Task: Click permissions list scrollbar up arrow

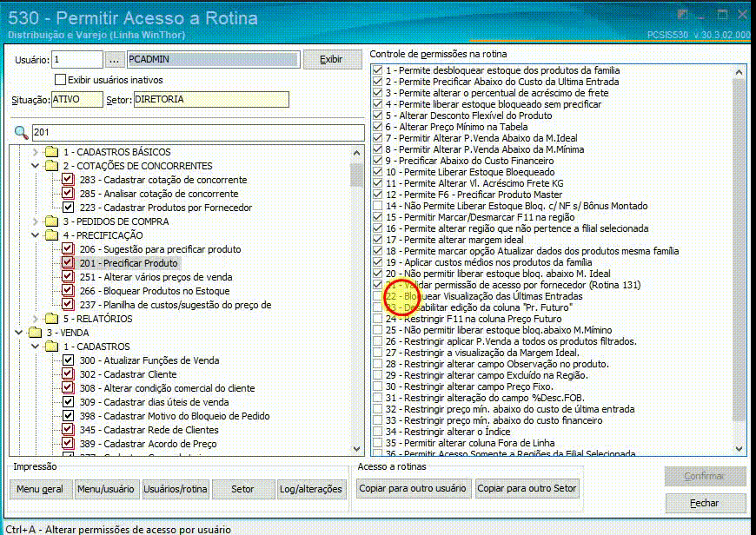Action: 739,72
